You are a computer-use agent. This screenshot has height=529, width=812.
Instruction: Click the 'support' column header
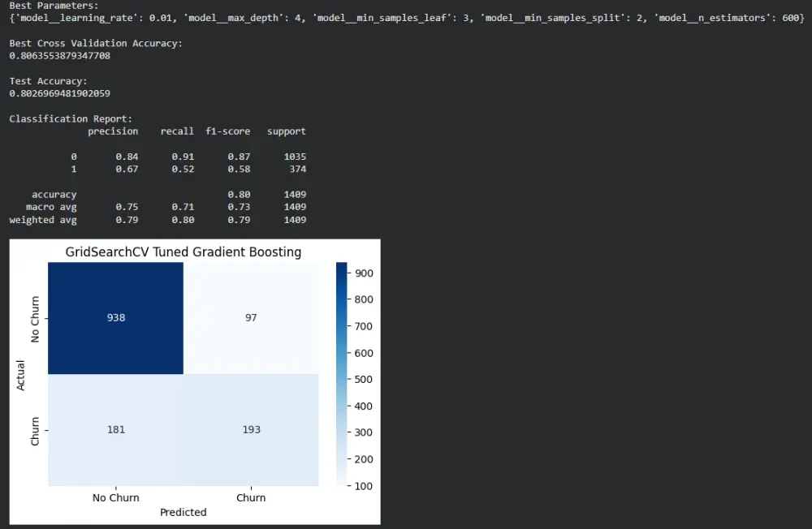click(287, 131)
